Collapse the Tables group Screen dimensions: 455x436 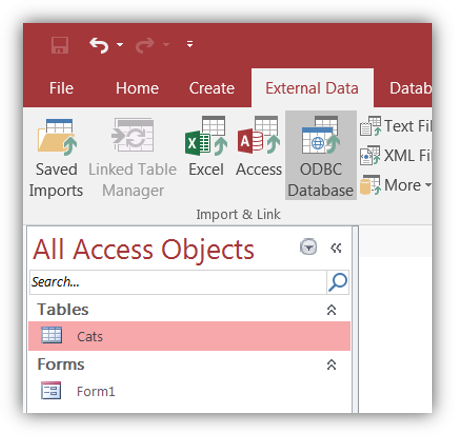[331, 310]
